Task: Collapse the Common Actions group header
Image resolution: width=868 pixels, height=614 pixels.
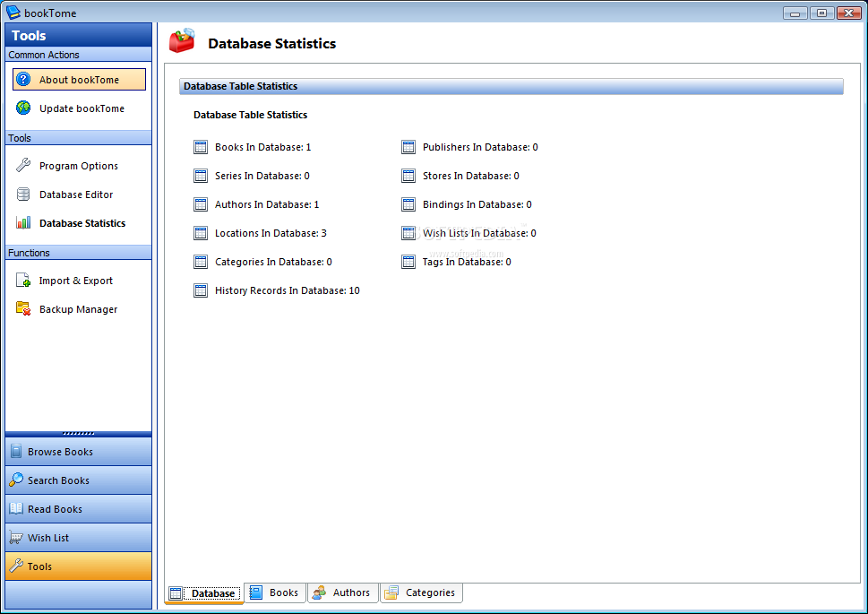Action: pos(78,55)
